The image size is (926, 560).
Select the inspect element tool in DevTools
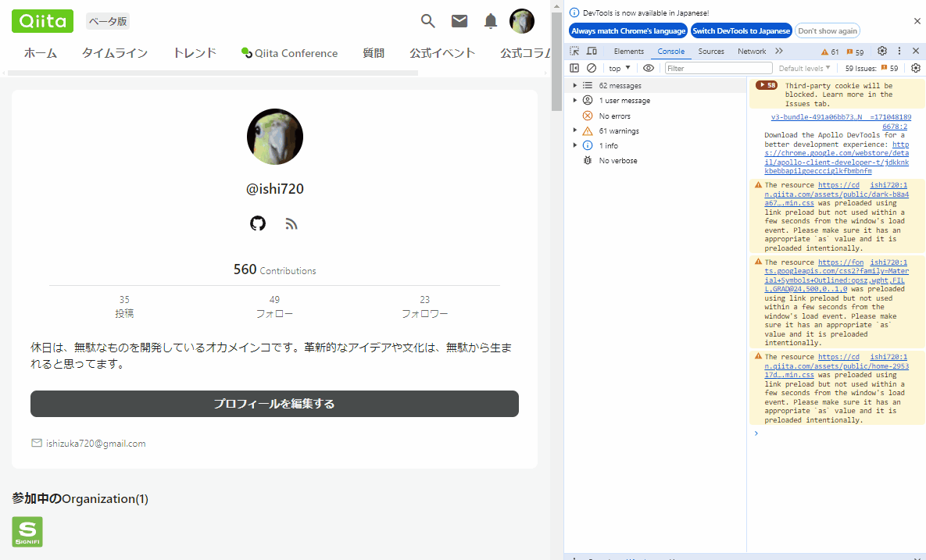pos(574,50)
